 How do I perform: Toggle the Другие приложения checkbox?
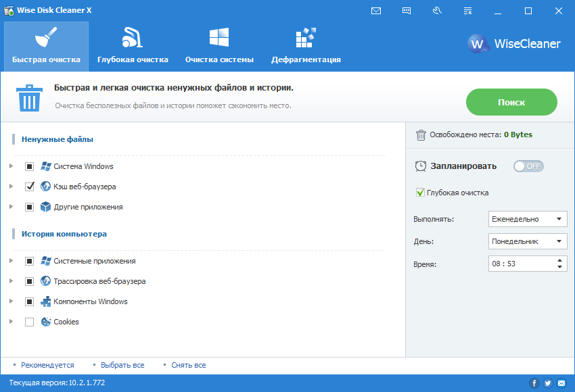29,207
